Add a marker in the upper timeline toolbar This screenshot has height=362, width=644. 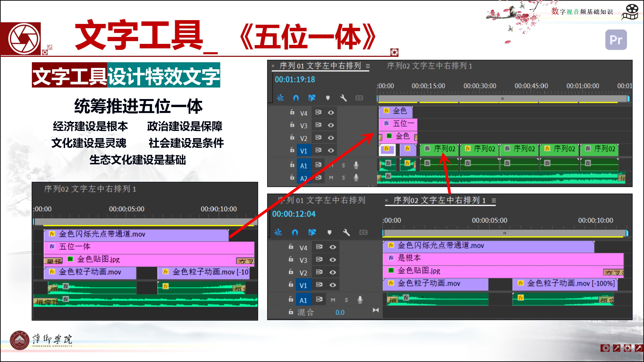[x=328, y=98]
